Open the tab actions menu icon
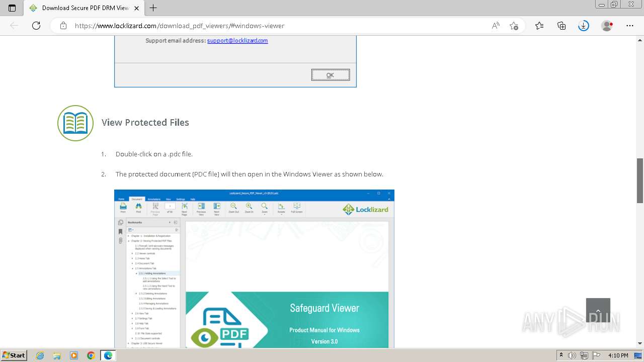Image resolution: width=644 pixels, height=362 pixels. coord(12,8)
